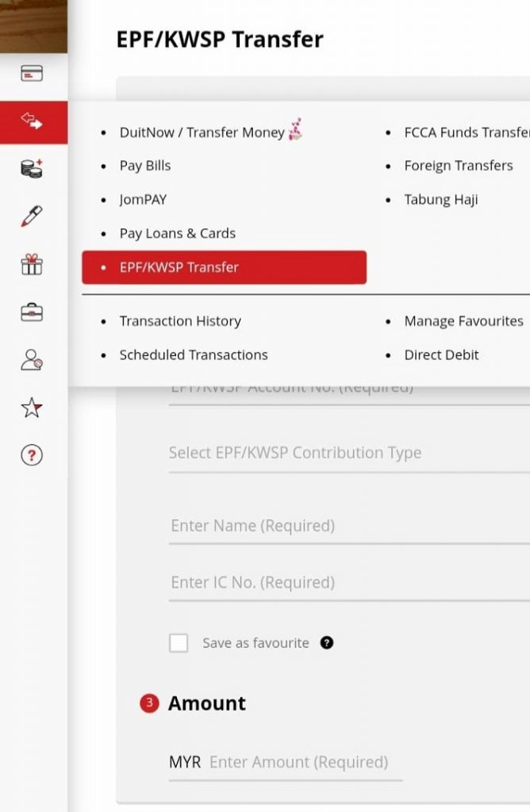Open the help question mark icon in sidebar
The image size is (530, 812).
32,455
